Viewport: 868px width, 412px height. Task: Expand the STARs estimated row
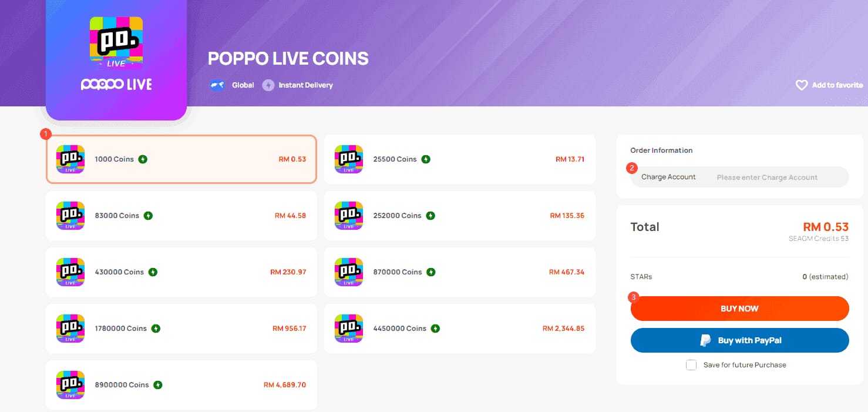[739, 276]
